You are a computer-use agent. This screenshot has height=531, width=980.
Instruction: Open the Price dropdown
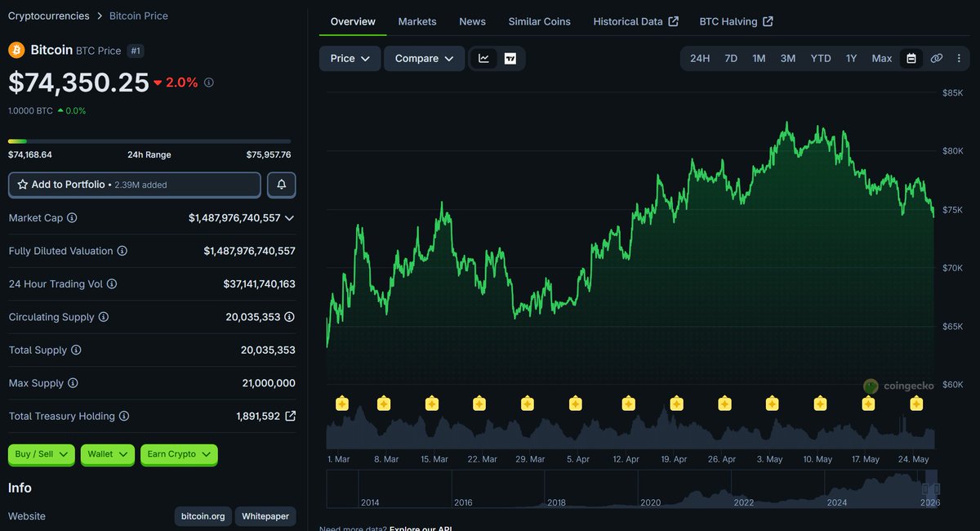coord(350,59)
